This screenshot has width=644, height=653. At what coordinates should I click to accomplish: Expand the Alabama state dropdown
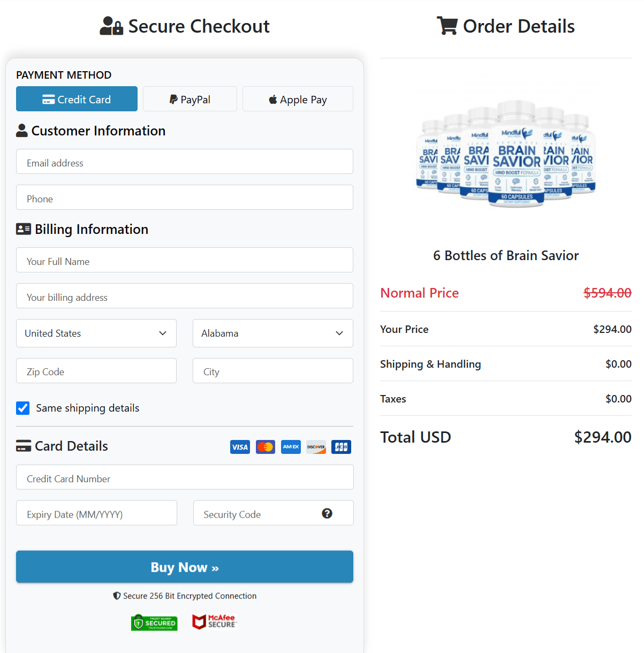pyautogui.click(x=272, y=333)
